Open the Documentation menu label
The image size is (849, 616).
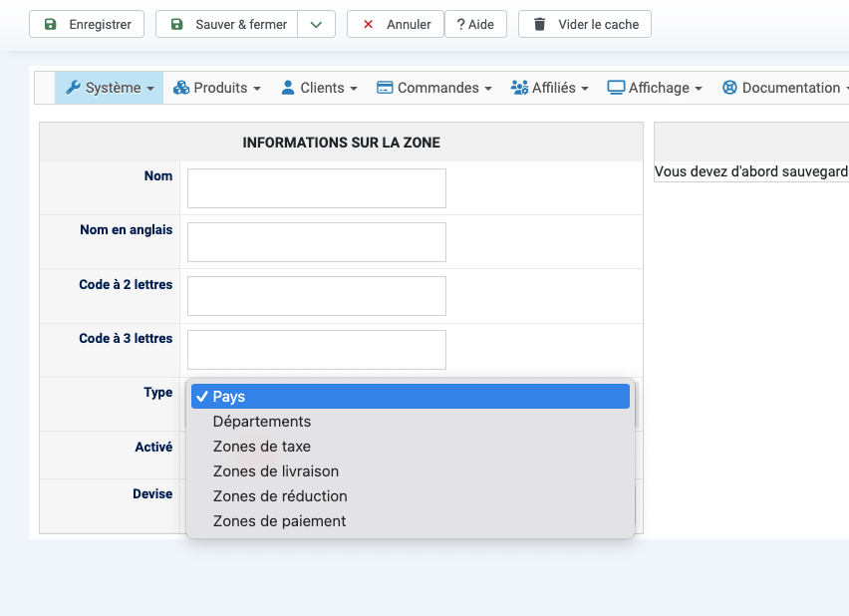(x=791, y=88)
